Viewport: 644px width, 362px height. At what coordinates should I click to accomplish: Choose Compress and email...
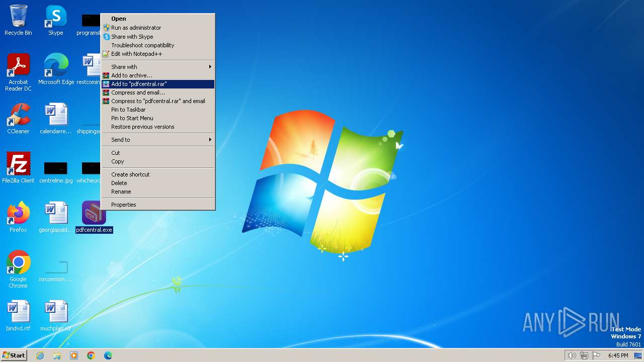[x=158, y=93]
